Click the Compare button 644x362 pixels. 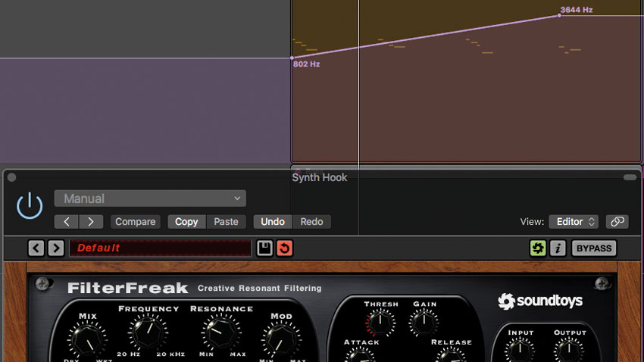tap(135, 222)
